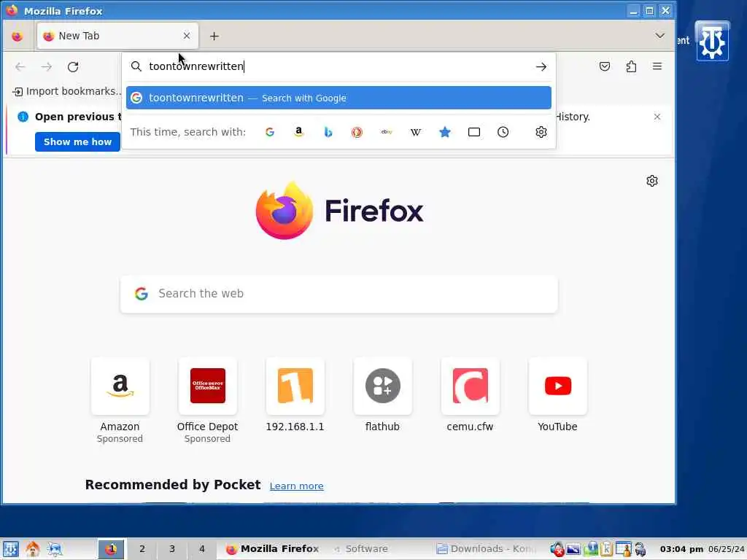Click Import bookmarks in bookmarks toolbar

pos(66,91)
